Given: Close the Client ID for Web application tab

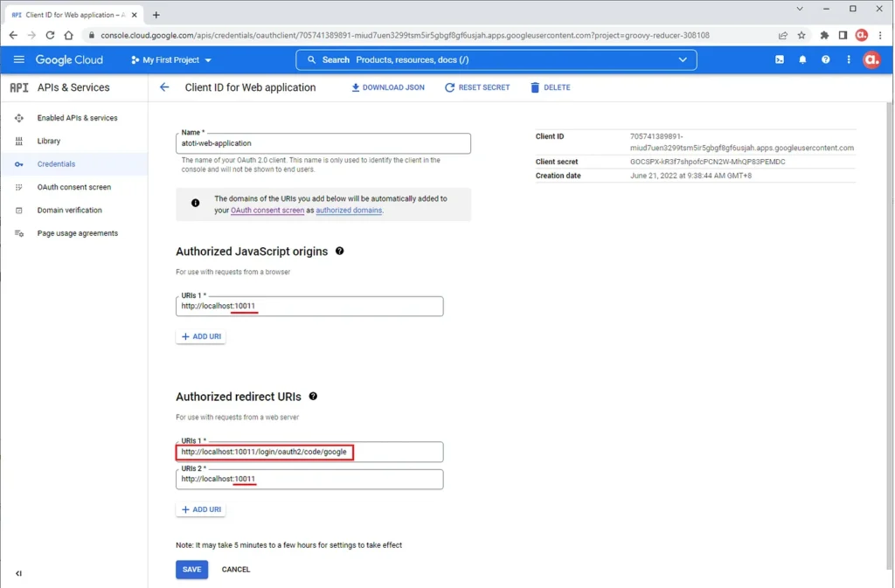Looking at the screenshot, I should coord(134,15).
